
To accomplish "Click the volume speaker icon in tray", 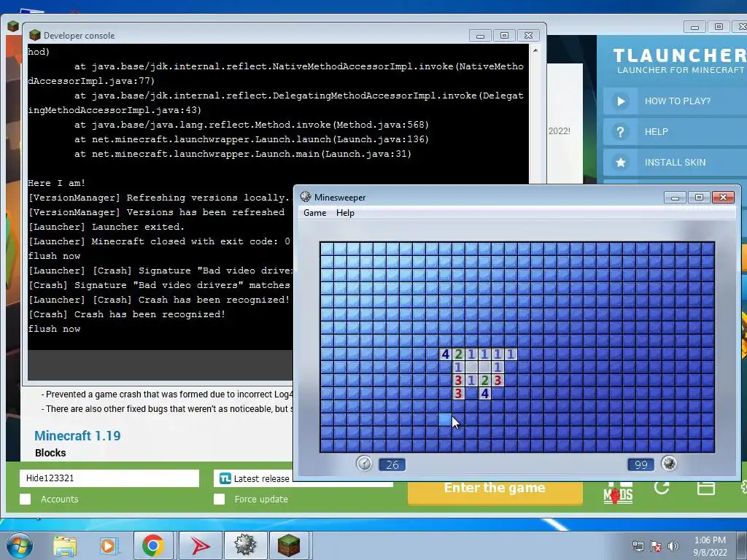I will (x=673, y=546).
